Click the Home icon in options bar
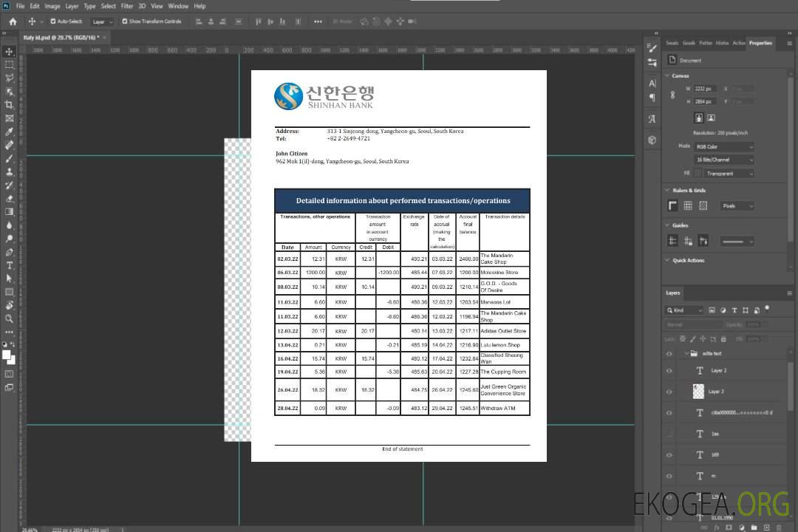Image resolution: width=798 pixels, height=532 pixels. (x=13, y=21)
